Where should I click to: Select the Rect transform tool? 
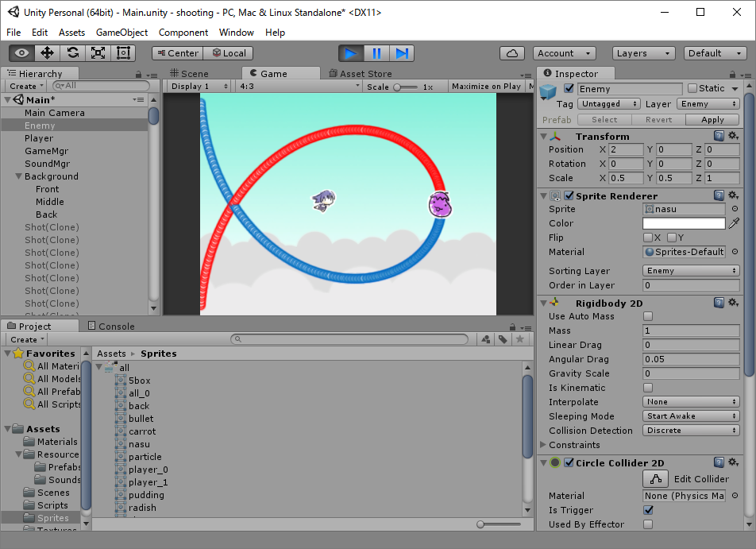click(123, 53)
